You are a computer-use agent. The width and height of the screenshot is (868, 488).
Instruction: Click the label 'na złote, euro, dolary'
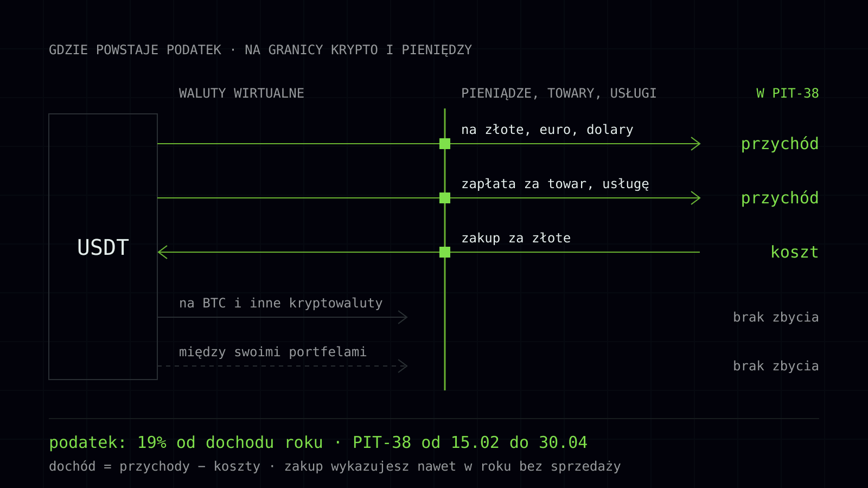[x=547, y=130]
